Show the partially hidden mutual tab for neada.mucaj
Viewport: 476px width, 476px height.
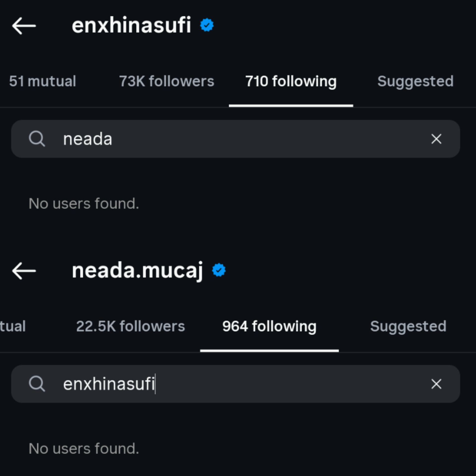coord(12,326)
